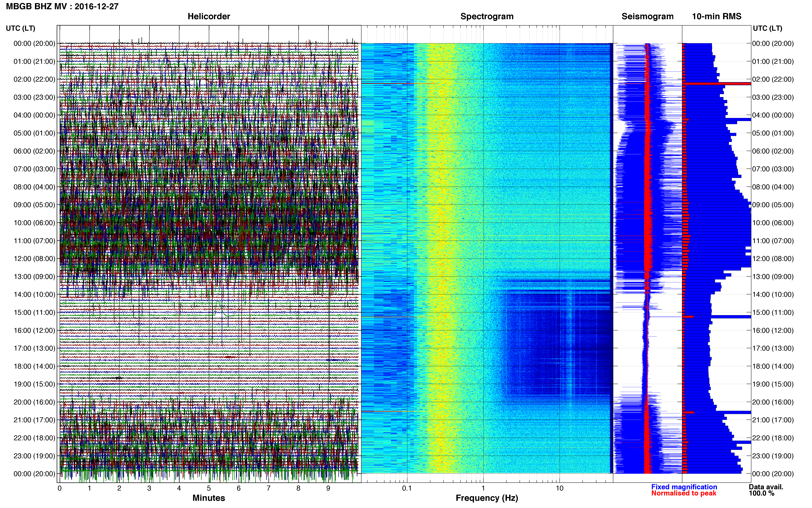Click the '1' frequency tick label
The image size is (812, 508).
[x=483, y=488]
